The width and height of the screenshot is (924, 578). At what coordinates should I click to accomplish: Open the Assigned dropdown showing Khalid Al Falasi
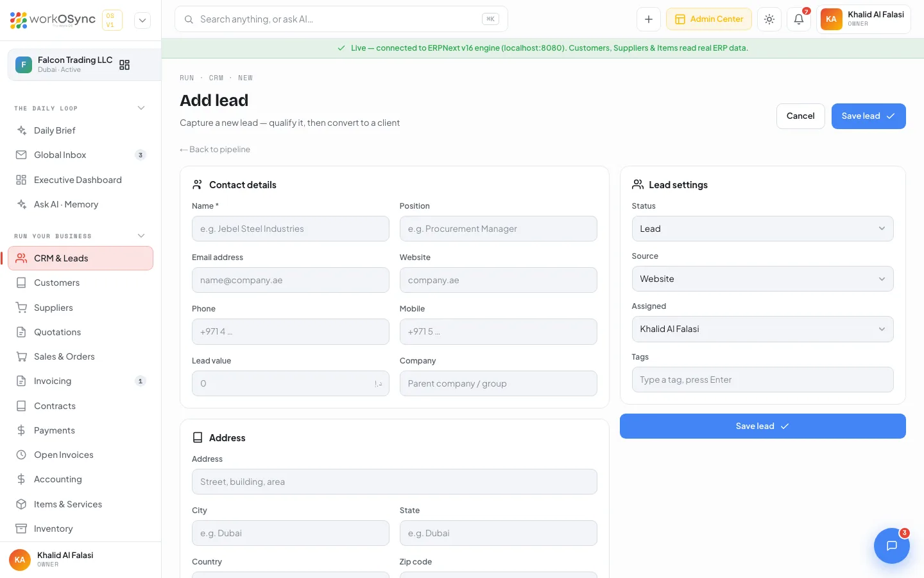click(x=762, y=329)
